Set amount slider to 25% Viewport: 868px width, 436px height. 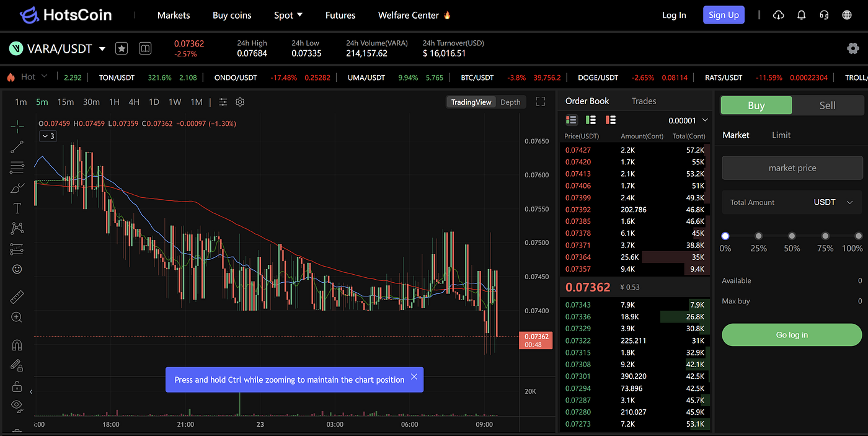[758, 236]
